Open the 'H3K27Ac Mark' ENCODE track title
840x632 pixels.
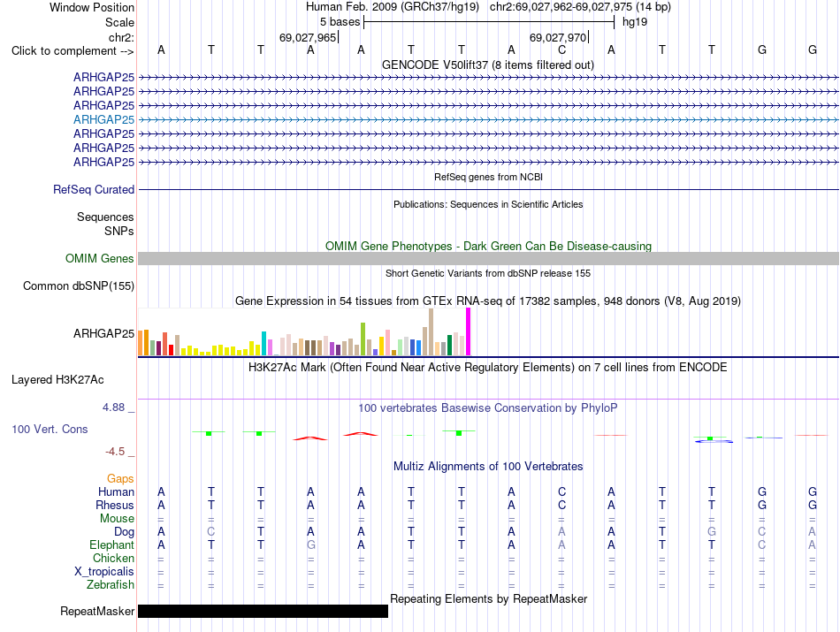[x=488, y=368]
